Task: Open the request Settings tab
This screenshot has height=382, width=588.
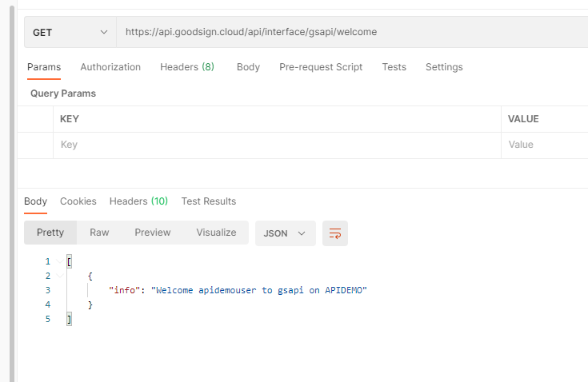Action: pyautogui.click(x=444, y=67)
